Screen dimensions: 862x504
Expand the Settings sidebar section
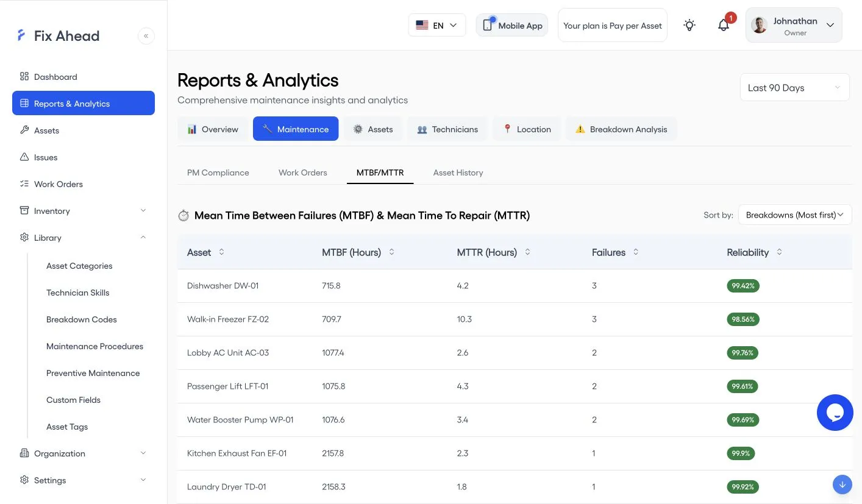tap(84, 480)
